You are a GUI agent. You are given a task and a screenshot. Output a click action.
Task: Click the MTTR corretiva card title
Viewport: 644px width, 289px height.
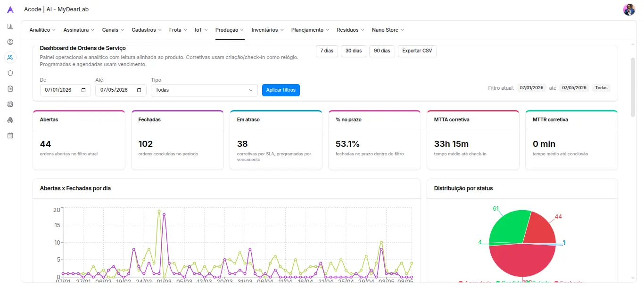[550, 120]
